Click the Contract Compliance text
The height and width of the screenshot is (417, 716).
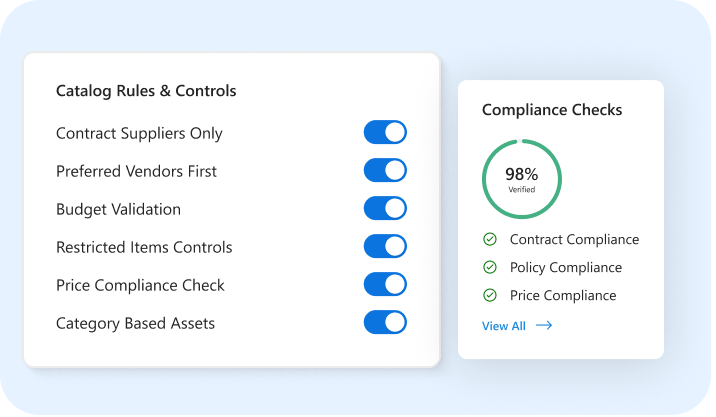click(x=574, y=239)
